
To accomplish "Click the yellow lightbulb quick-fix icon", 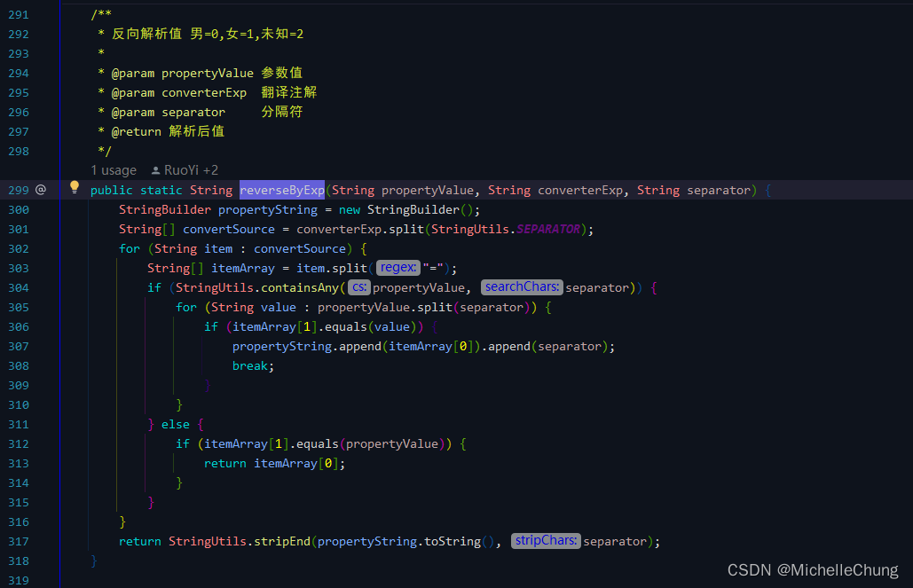I will click(75, 187).
